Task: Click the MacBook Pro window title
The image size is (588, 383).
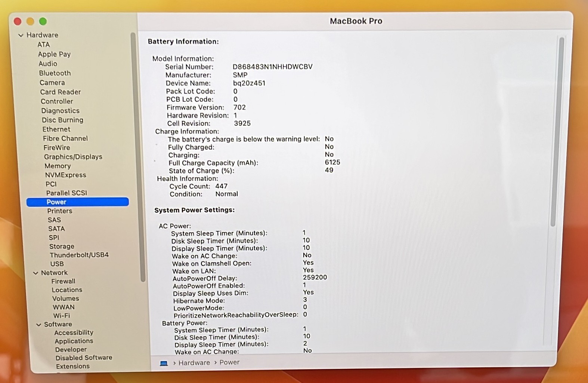Action: pyautogui.click(x=356, y=21)
